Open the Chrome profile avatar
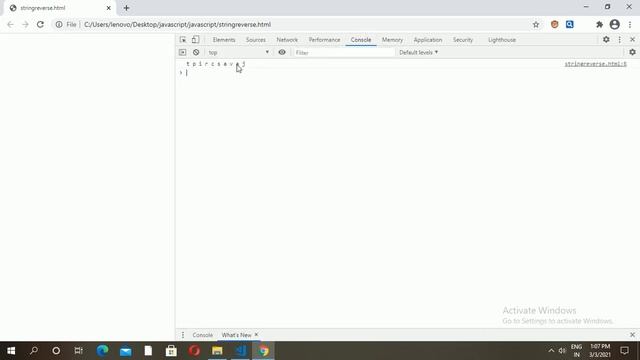The height and width of the screenshot is (360, 640). pos(615,24)
